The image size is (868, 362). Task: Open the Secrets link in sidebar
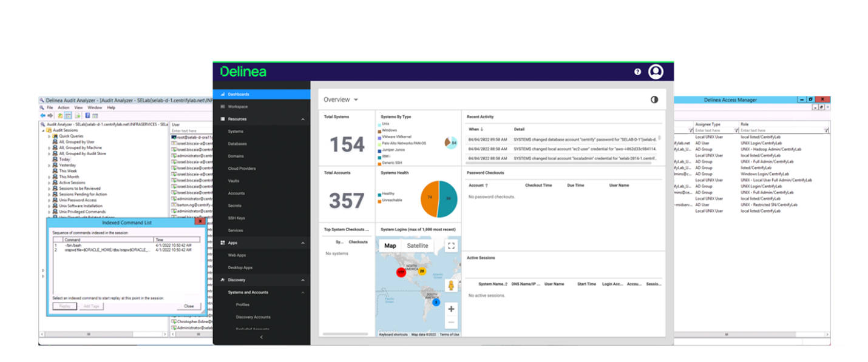pyautogui.click(x=235, y=206)
